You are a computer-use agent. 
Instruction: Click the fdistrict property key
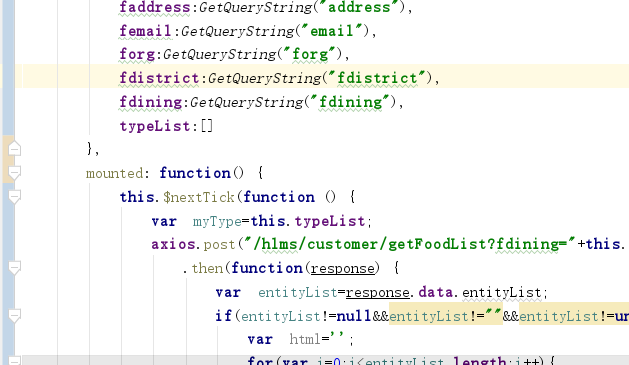pyautogui.click(x=159, y=78)
